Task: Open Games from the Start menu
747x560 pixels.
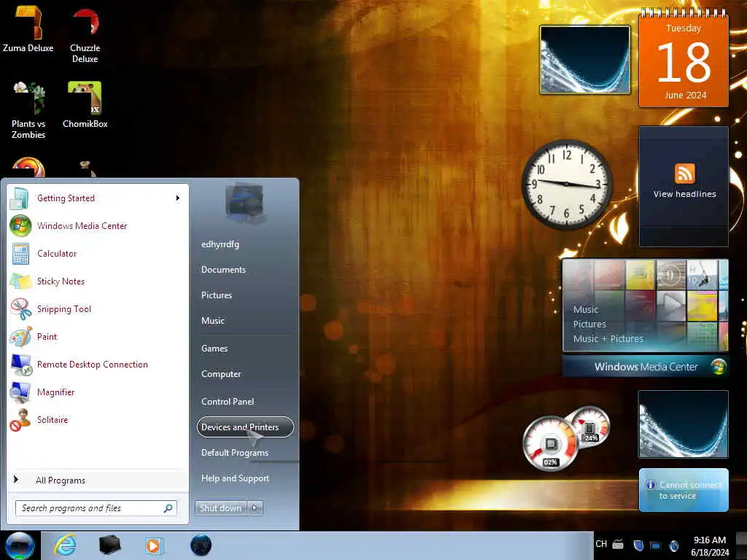Action: 214,349
